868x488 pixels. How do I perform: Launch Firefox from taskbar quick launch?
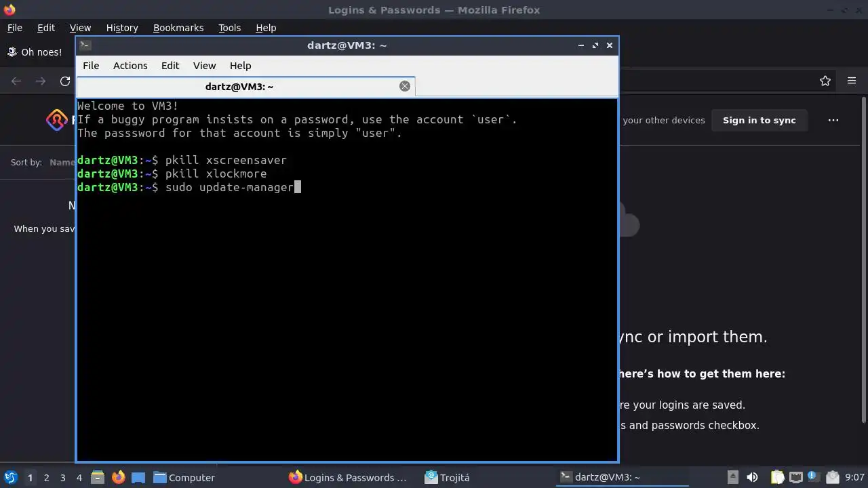click(x=118, y=477)
